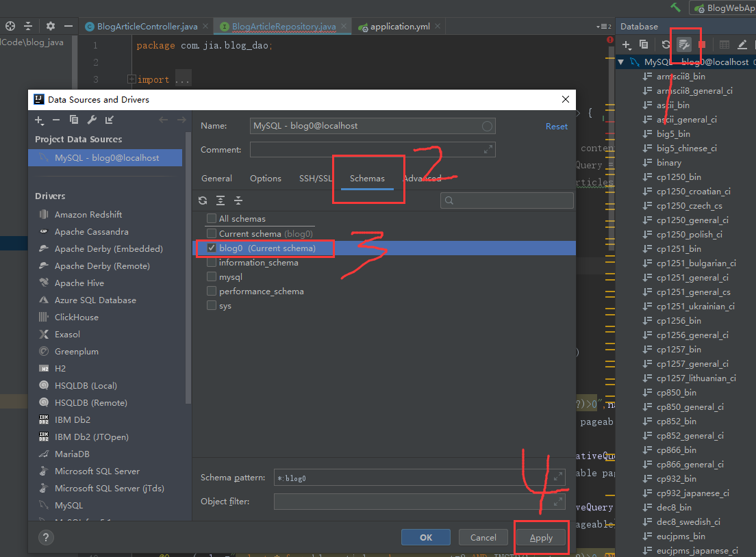Select big5_chinese_ci in Database tree
This screenshot has width=756, height=557.
click(687, 148)
